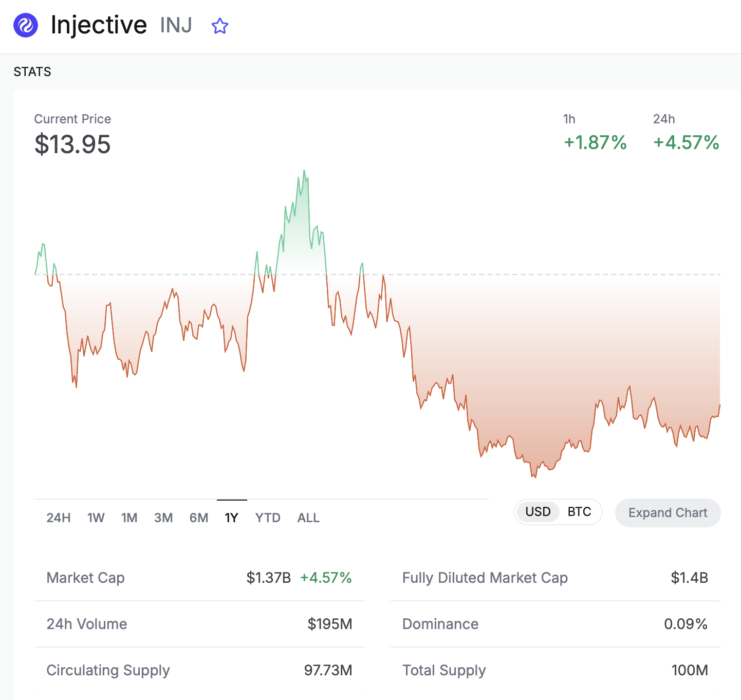Click the Fully Diluted Market Cap label

(x=485, y=578)
